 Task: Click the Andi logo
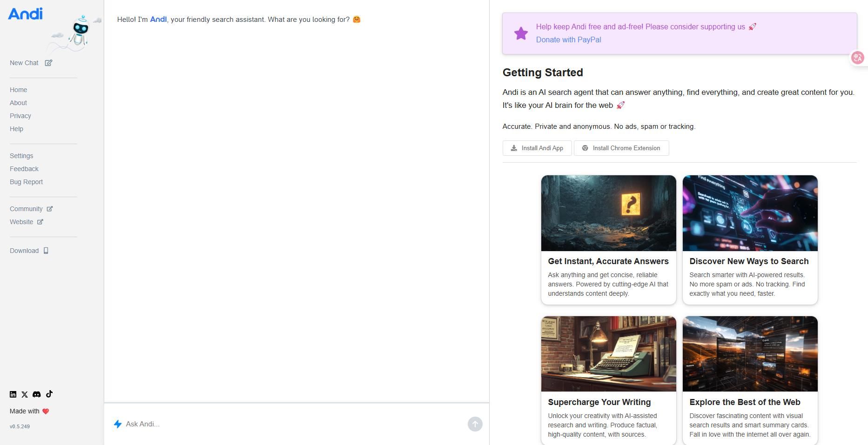point(25,14)
